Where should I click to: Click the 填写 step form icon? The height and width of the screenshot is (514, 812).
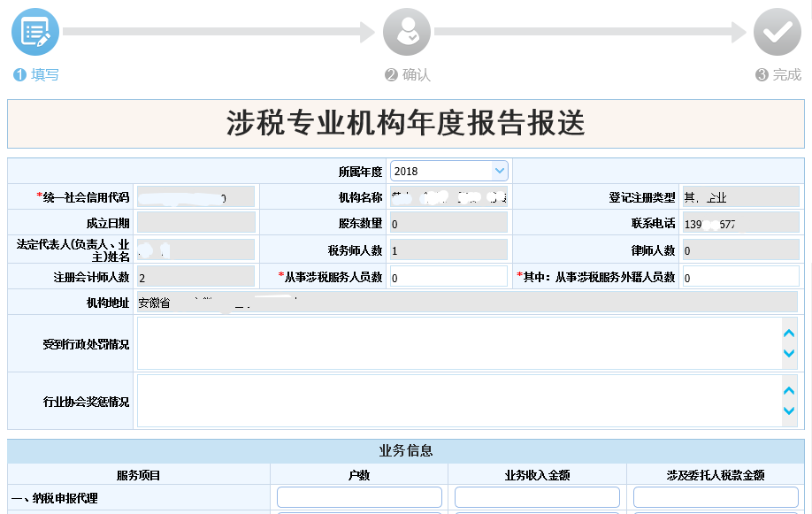point(35,33)
